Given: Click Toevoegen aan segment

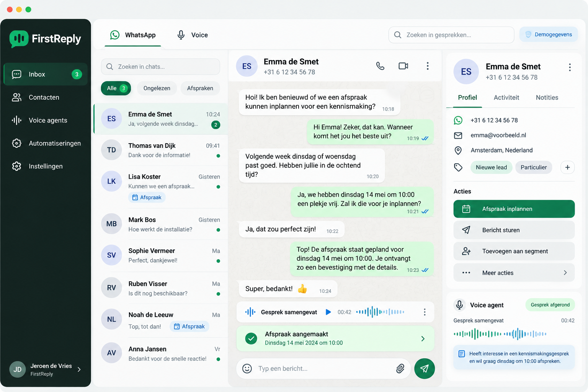Looking at the screenshot, I should click(514, 251).
